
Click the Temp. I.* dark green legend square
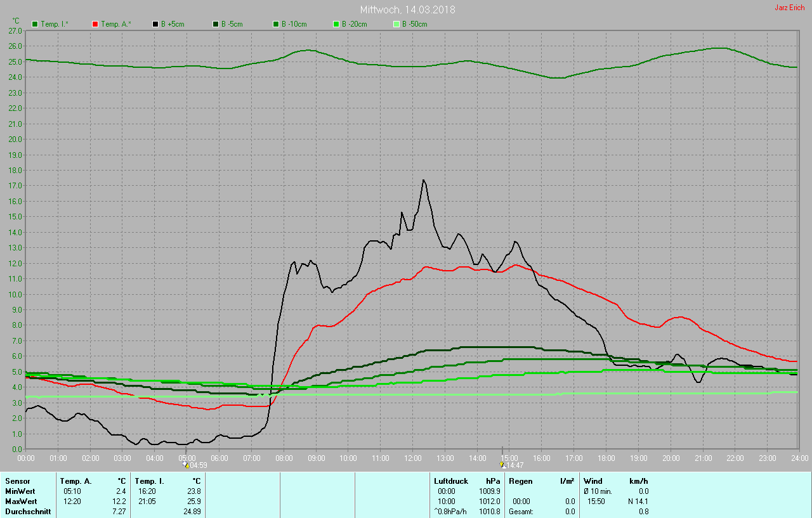[x=35, y=24]
